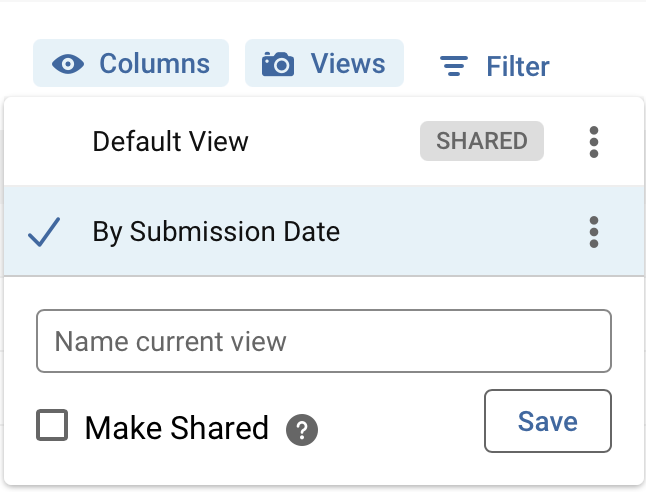Viewport: 646px width, 492px height.
Task: Open the Default View three-dot options menu
Action: click(594, 142)
